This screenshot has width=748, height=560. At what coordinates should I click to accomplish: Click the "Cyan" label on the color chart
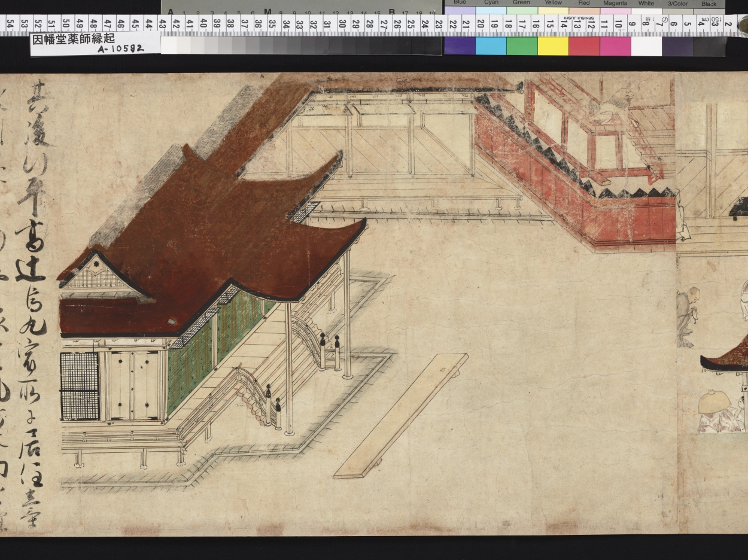tap(491, 3)
